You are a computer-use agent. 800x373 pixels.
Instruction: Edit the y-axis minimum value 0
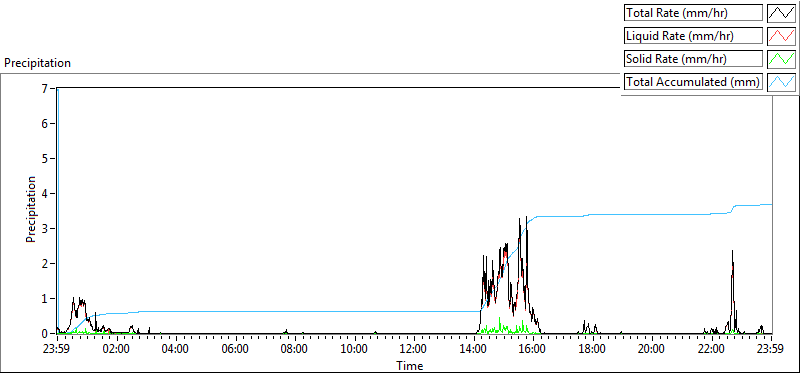44,333
